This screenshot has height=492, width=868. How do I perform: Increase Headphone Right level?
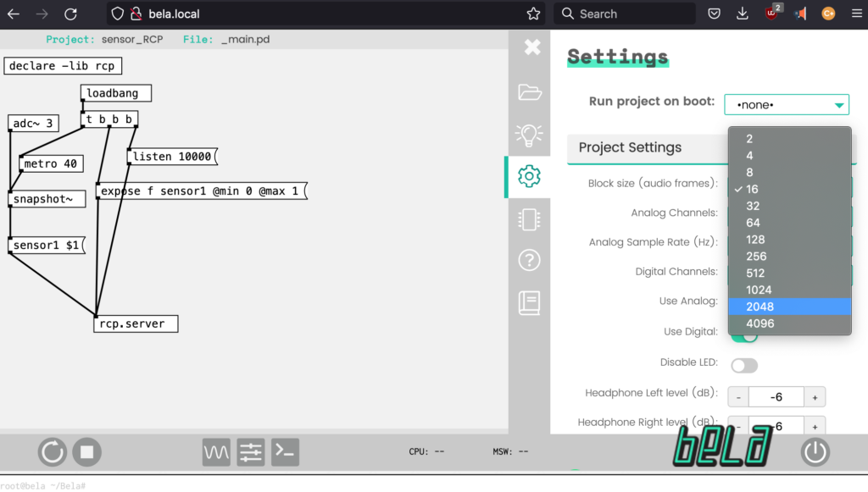click(x=815, y=426)
